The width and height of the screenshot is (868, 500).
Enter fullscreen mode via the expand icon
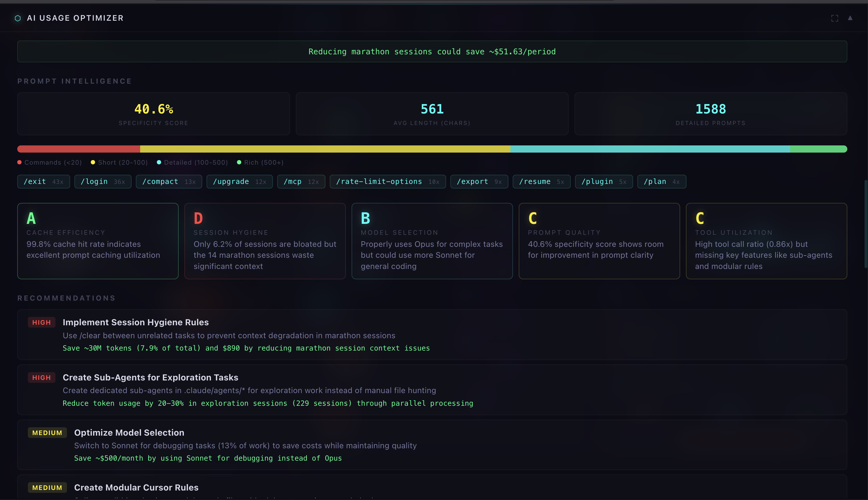(x=835, y=18)
